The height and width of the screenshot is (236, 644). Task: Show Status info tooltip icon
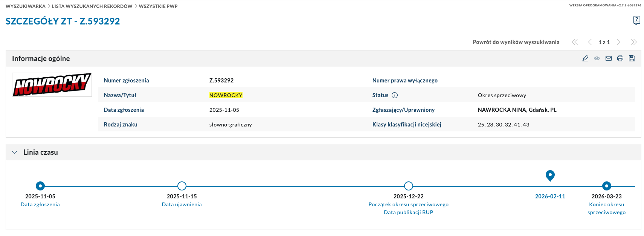pyautogui.click(x=395, y=95)
